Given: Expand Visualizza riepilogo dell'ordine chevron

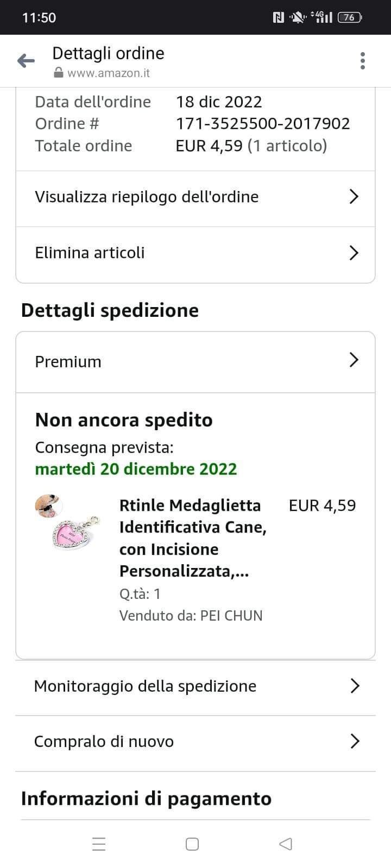Looking at the screenshot, I should click(354, 196).
